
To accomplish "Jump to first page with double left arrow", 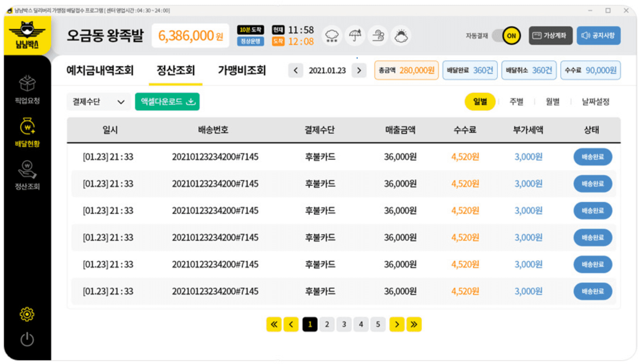I will tap(274, 324).
